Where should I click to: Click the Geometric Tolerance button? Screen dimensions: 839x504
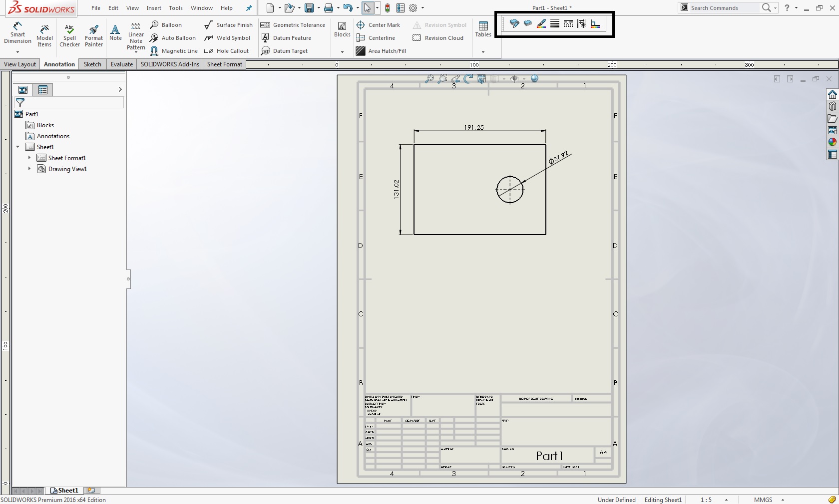293,25
